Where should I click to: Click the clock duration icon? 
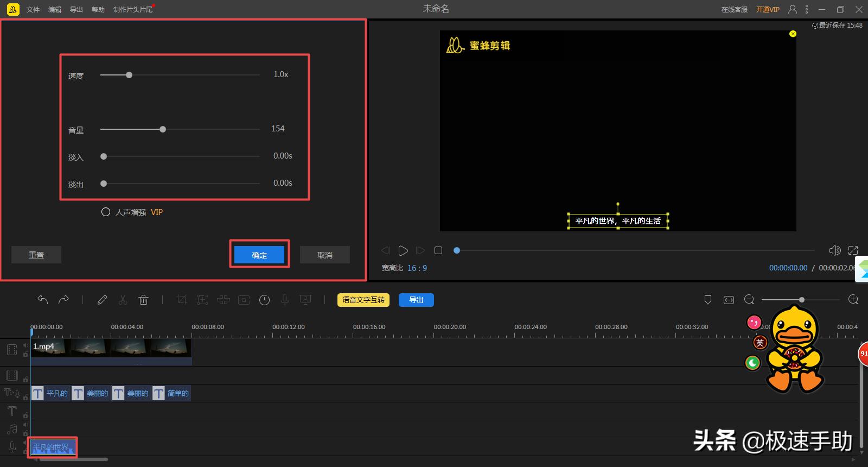(264, 300)
